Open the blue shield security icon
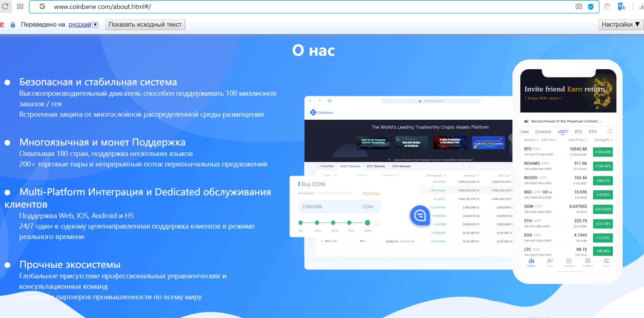The width and height of the screenshot is (644, 318). (x=591, y=6)
